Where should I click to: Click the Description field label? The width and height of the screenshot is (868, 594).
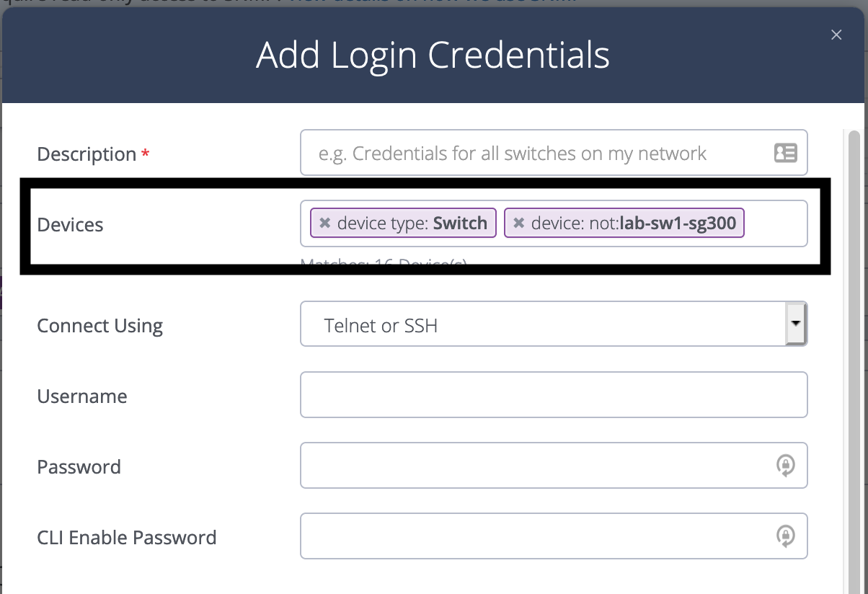coord(87,154)
